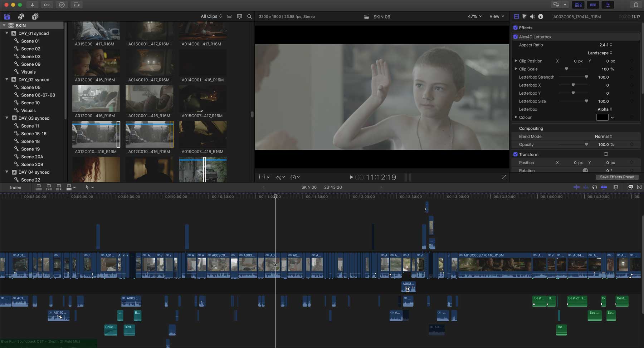Image resolution: width=644 pixels, height=348 pixels.
Task: Show the libraries sidebar icon
Action: click(x=7, y=16)
